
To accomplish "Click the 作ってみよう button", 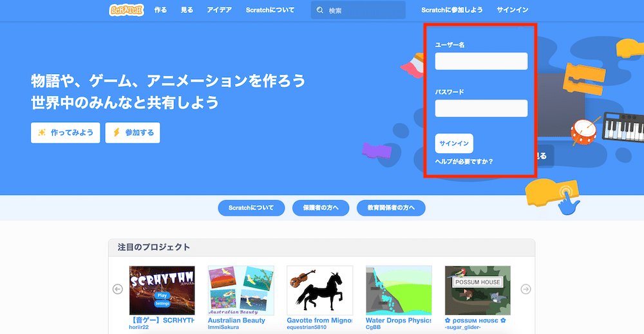I will (65, 133).
